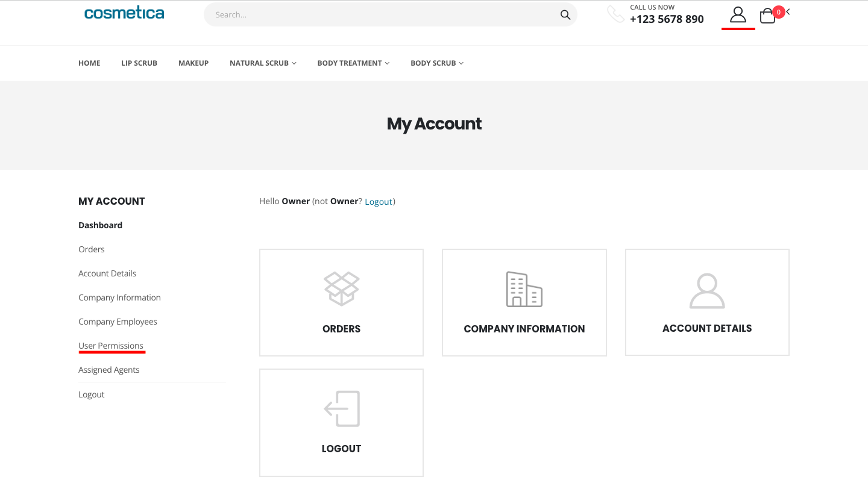The width and height of the screenshot is (868, 495).
Task: Click the search magnifier icon
Action: [565, 15]
